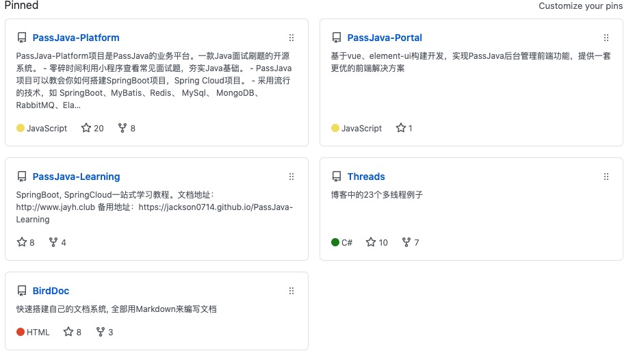Open the PassJava-Portal repository link

(x=385, y=38)
